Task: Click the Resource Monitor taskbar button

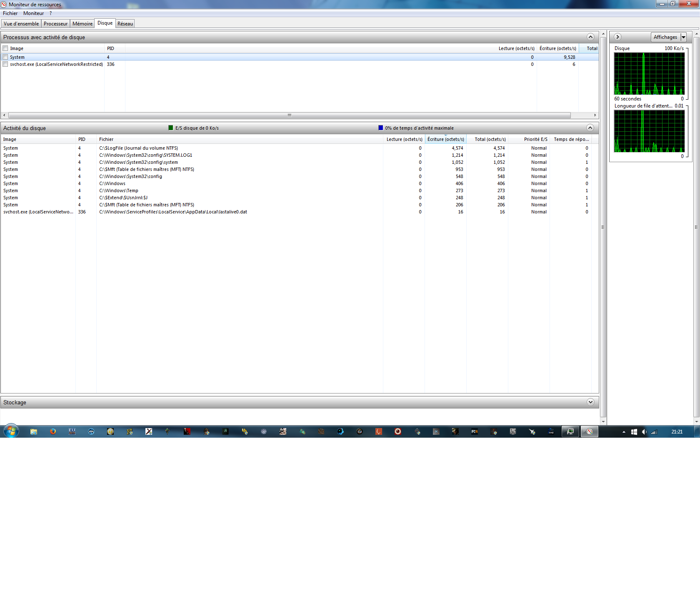Action: 590,431
